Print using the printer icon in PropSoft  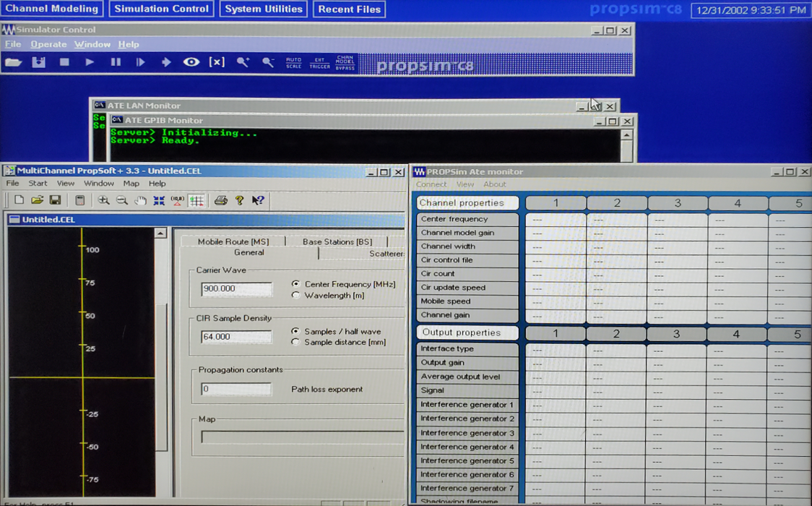click(x=221, y=200)
